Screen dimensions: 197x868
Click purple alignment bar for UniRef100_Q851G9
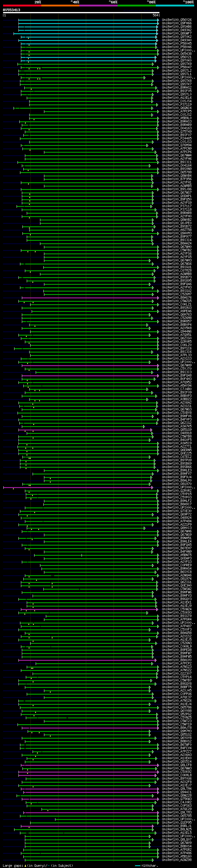[x=86, y=430]
